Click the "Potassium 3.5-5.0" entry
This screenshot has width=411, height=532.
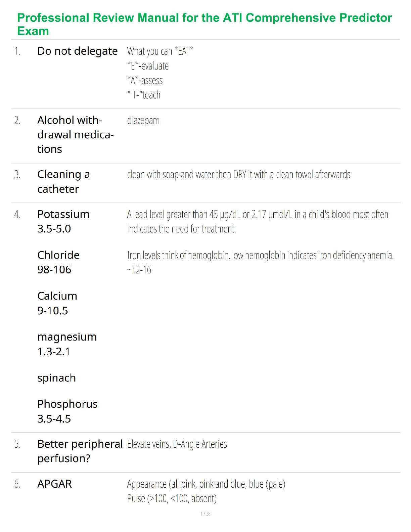(63, 221)
